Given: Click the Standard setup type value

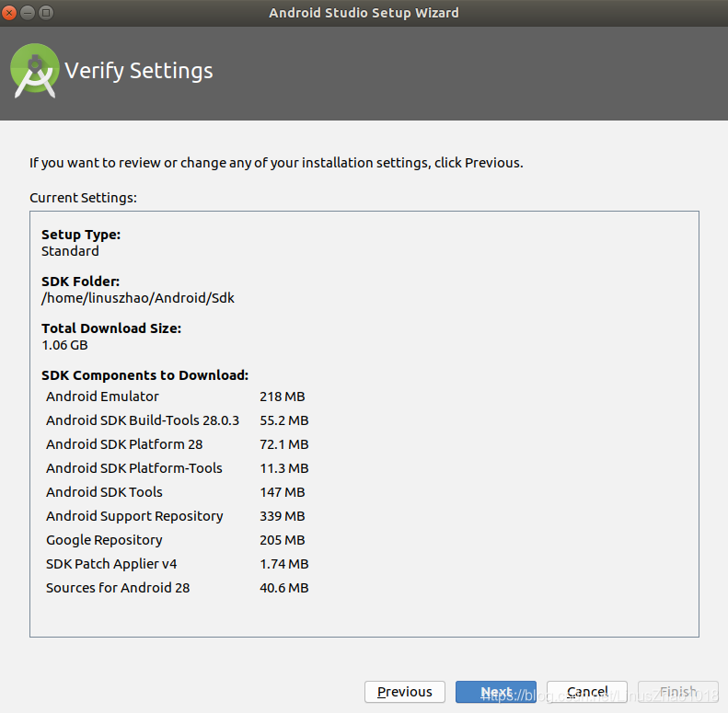Looking at the screenshot, I should (x=70, y=251).
